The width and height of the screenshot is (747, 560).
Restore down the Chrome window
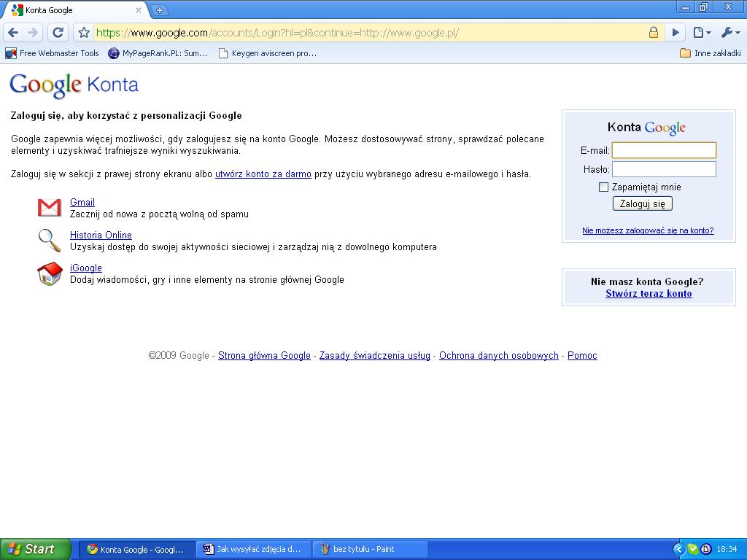703,7
